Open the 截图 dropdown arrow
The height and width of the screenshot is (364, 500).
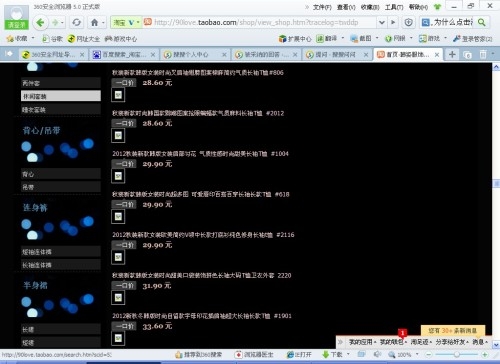coord(377,38)
